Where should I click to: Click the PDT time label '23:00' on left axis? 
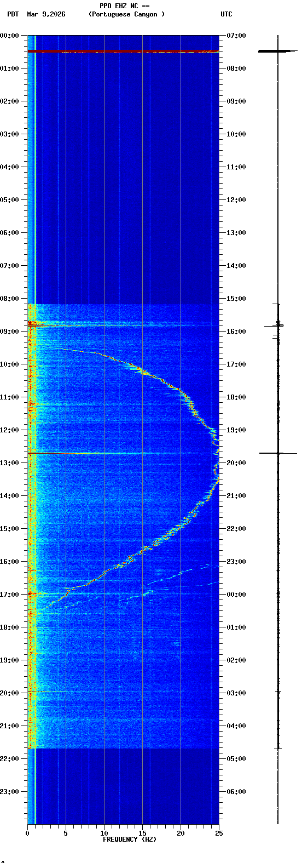(9, 792)
